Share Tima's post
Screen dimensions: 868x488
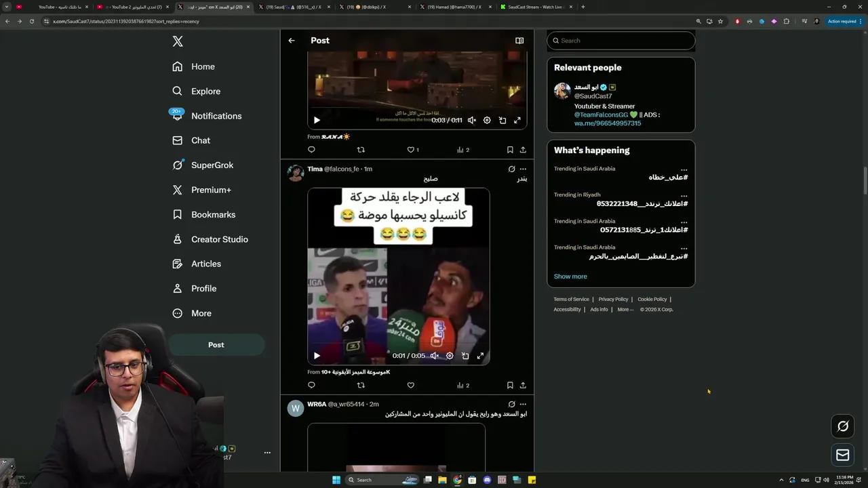[523, 385]
